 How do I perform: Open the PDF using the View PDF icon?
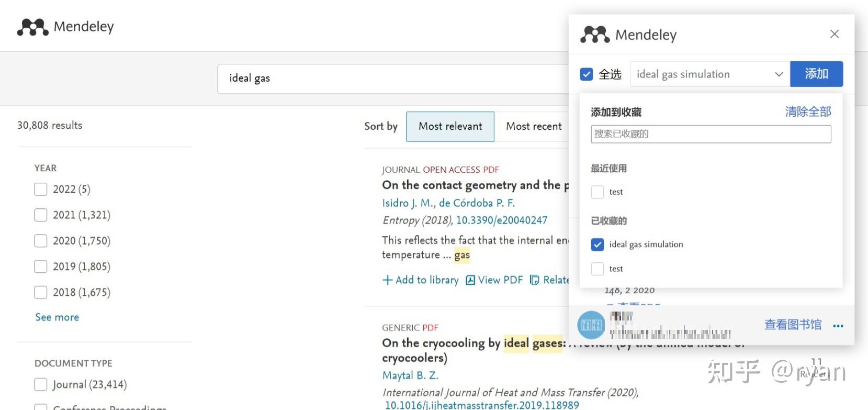coord(471,280)
